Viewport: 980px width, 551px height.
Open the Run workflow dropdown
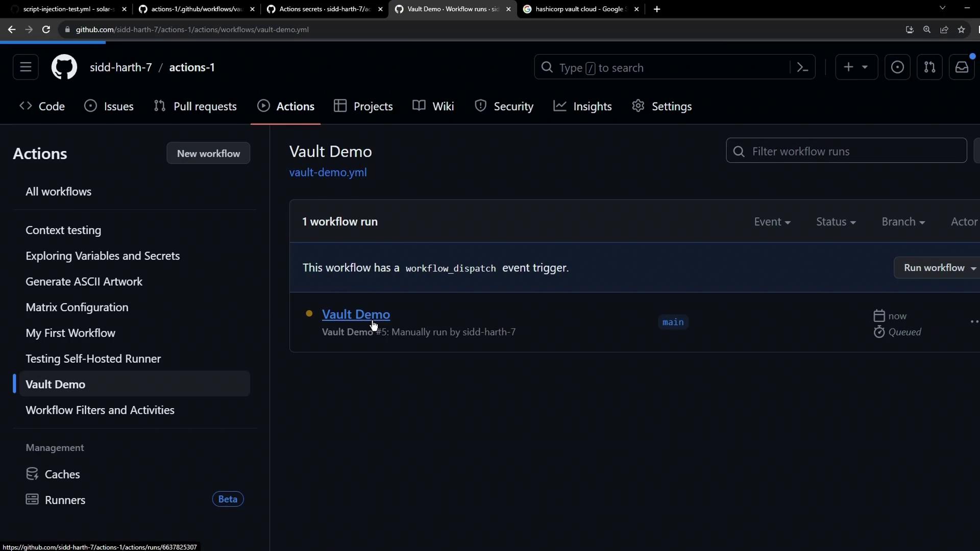[x=938, y=268]
